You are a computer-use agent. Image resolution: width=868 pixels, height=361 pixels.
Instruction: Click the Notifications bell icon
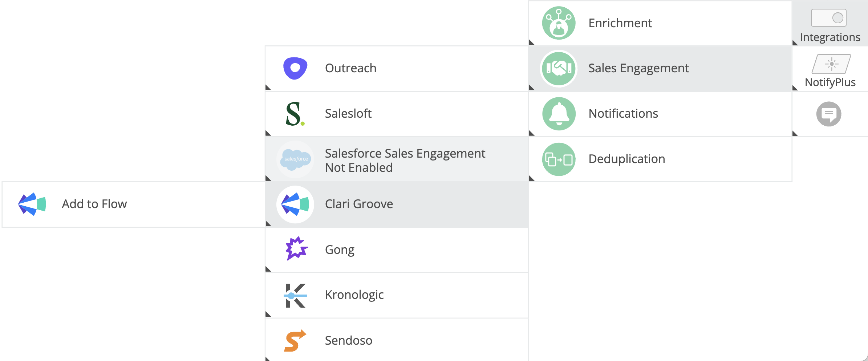point(559,114)
